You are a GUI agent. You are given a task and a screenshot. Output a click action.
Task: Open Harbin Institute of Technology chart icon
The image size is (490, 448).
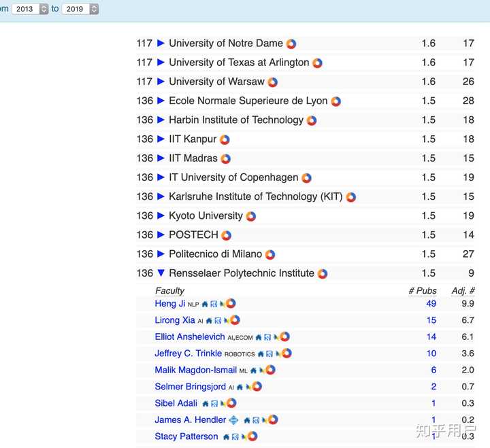click(312, 120)
